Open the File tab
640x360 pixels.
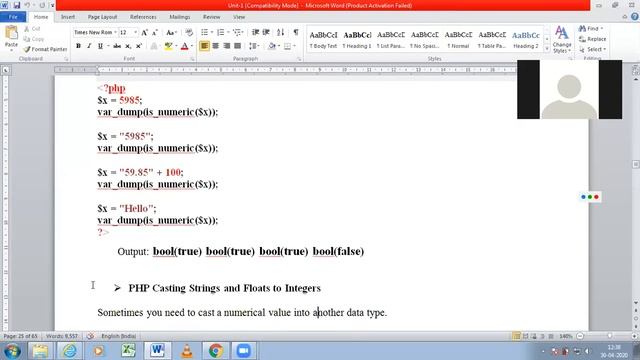(13, 17)
